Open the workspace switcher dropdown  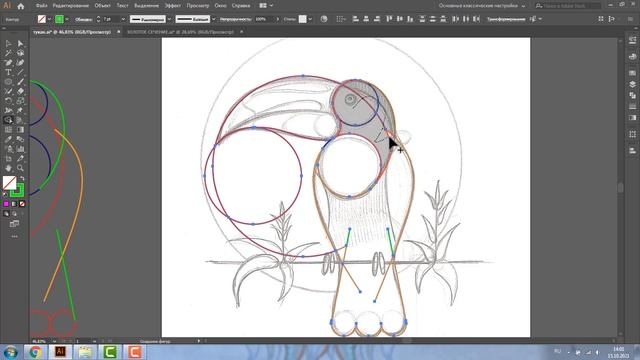(482, 6)
